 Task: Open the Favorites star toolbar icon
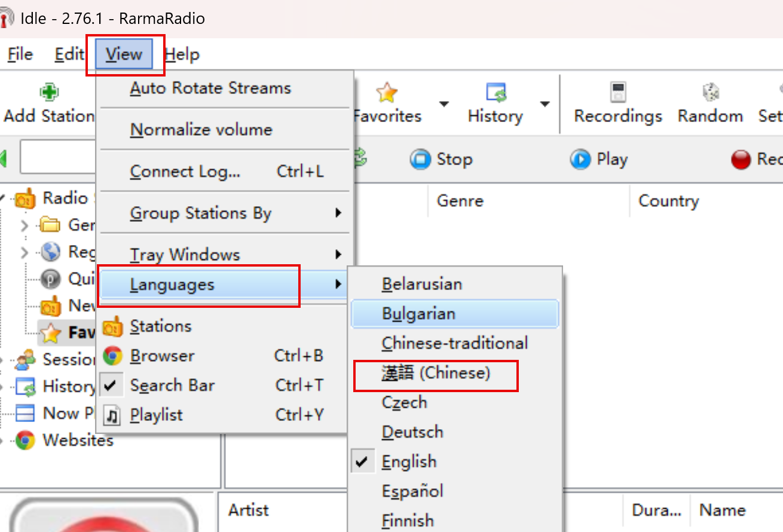coord(387,93)
